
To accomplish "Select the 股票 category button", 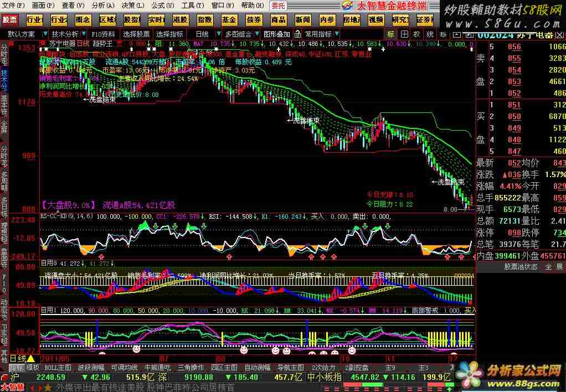I will (x=10, y=19).
